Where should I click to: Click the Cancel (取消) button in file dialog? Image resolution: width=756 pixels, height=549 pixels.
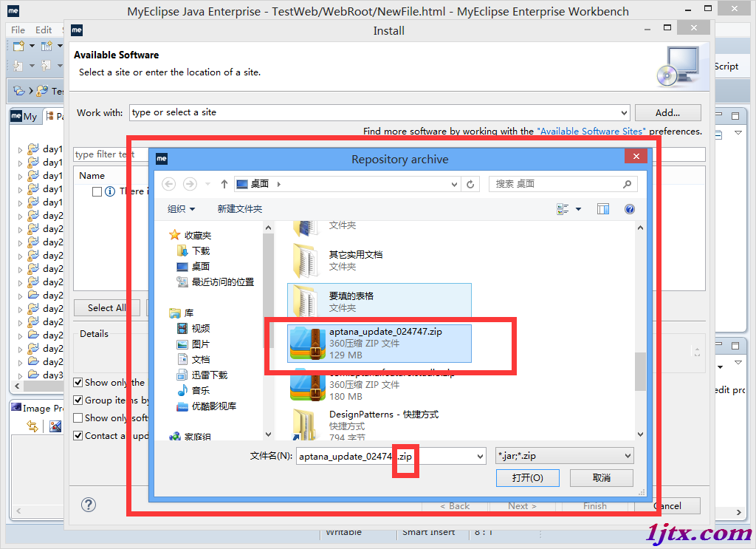click(x=601, y=477)
